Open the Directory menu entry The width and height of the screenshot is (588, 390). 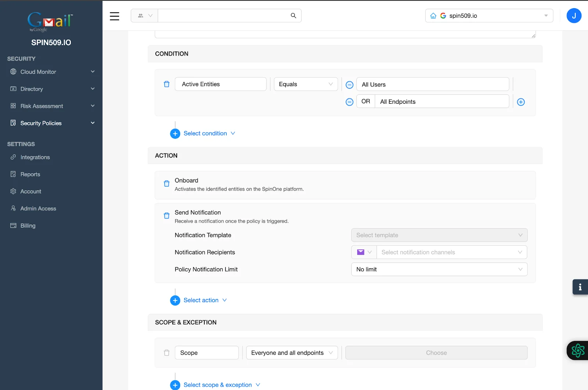32,89
